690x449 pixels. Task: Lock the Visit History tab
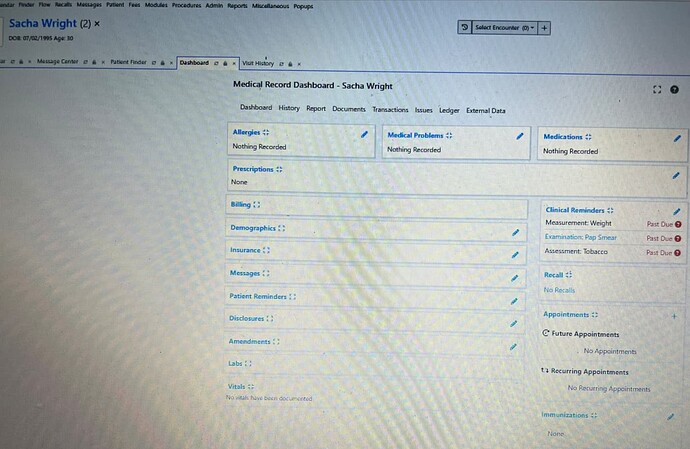290,64
